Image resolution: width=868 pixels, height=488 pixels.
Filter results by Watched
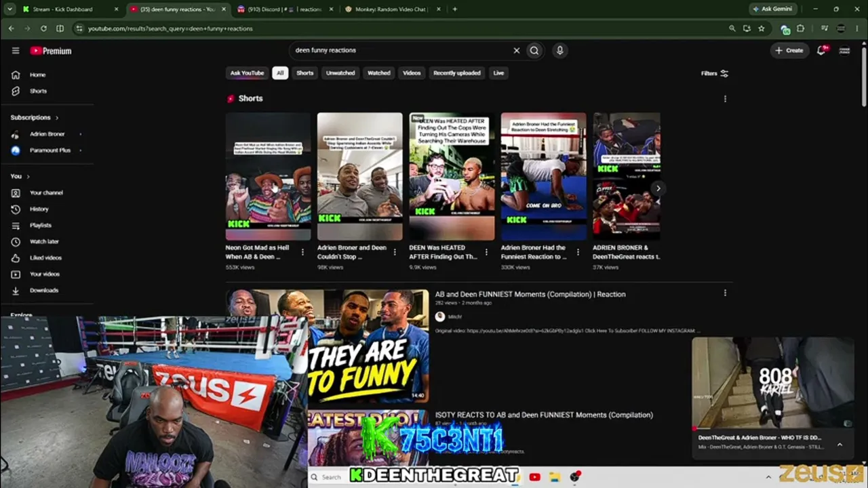click(x=379, y=73)
